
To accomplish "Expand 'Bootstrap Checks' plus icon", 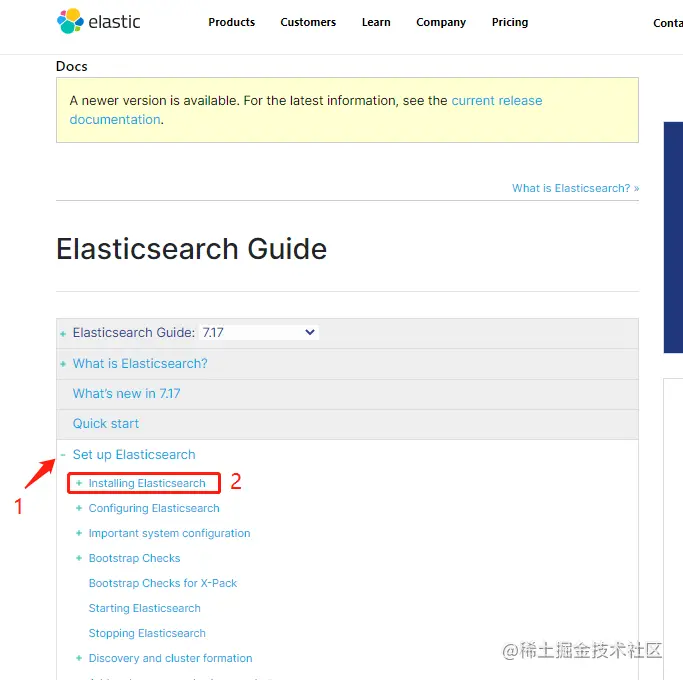I will [x=79, y=558].
